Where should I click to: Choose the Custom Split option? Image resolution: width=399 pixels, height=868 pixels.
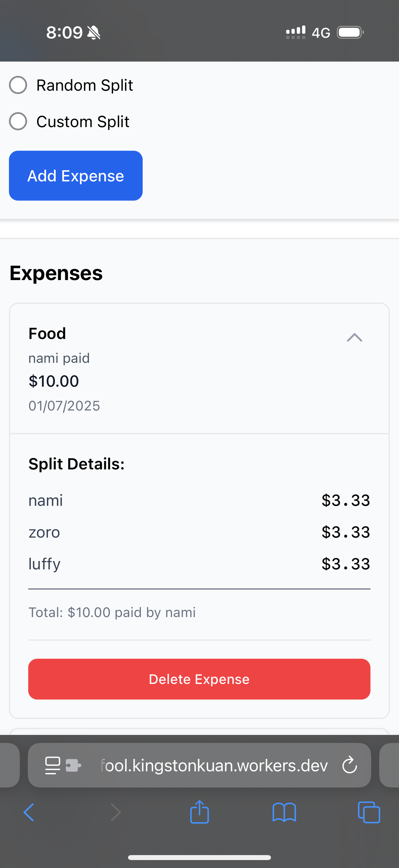pos(18,121)
